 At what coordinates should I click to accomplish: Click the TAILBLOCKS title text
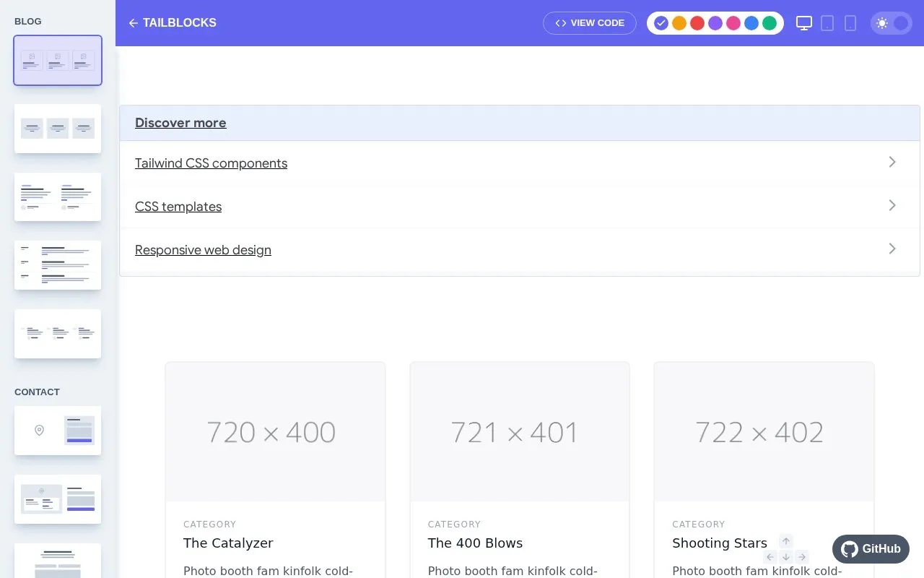point(180,23)
